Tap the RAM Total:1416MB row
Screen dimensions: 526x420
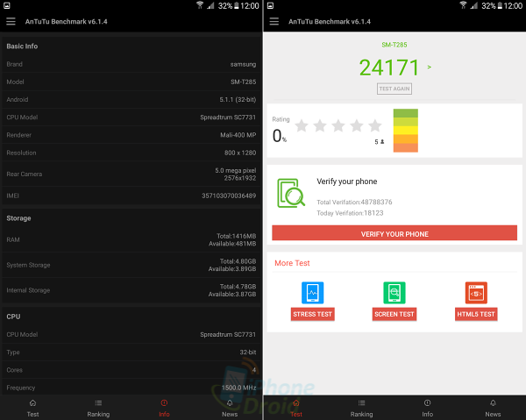click(x=131, y=240)
